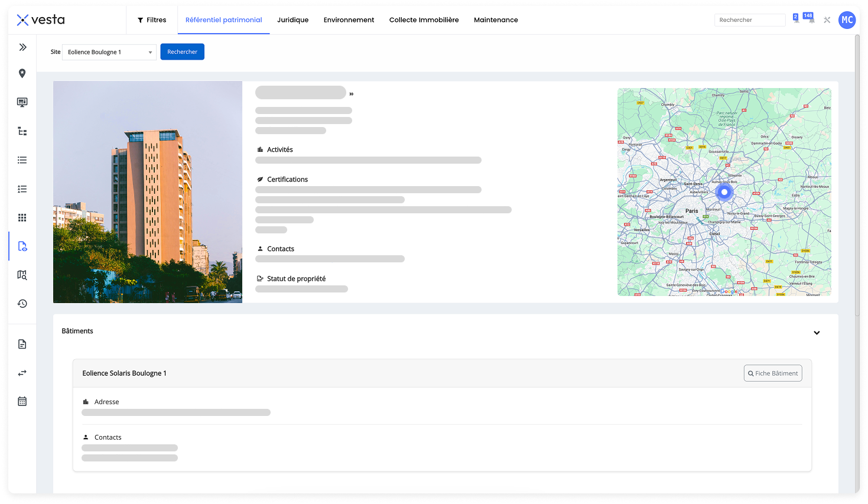Screen dimensions: 868x504
Task: Collapse the Bâtiments section chevron
Action: (x=817, y=333)
